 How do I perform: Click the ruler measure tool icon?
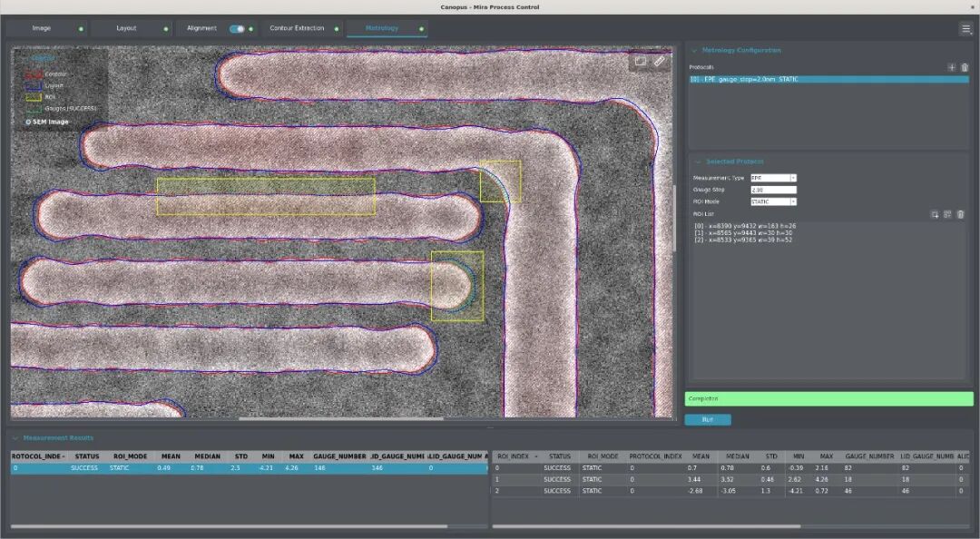click(660, 62)
